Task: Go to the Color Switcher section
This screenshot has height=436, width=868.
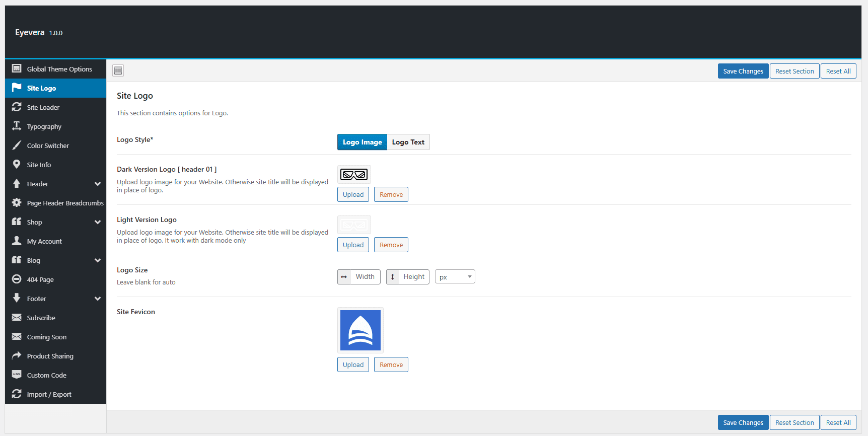Action: pos(55,146)
